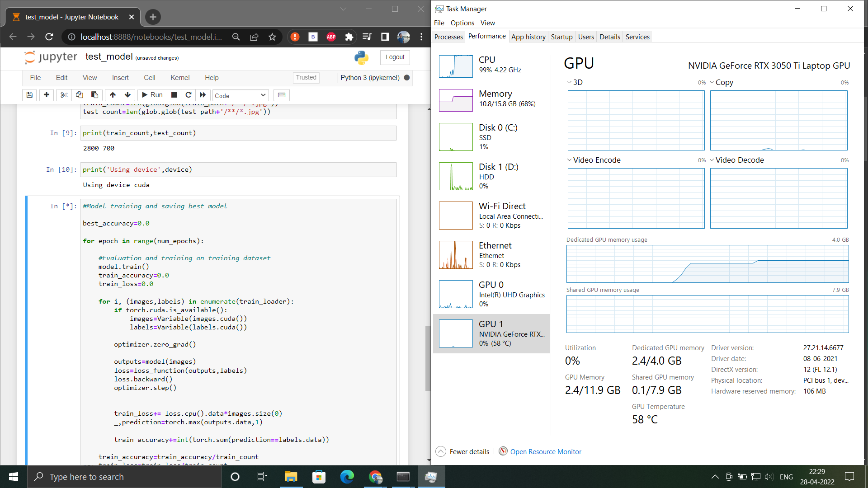Interrupt the kernel with the stop square icon

pyautogui.click(x=174, y=95)
